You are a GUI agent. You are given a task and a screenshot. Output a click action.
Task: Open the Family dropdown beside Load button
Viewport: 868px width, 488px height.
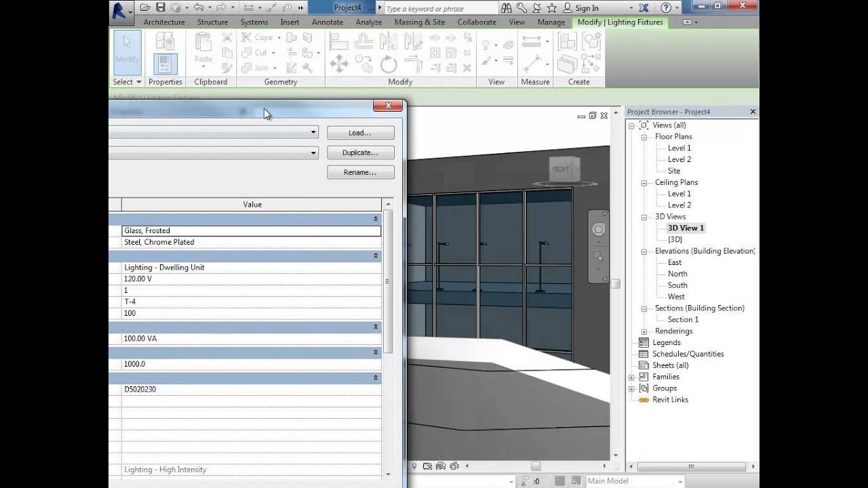click(x=313, y=132)
